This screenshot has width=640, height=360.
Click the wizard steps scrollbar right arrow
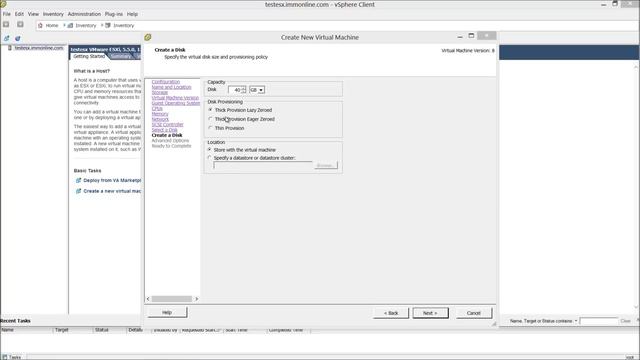pos(196,299)
